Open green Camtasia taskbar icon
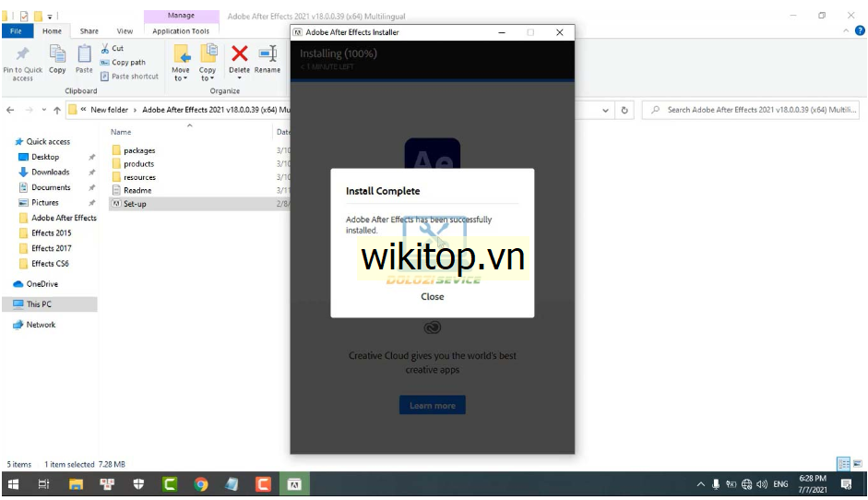 170,484
